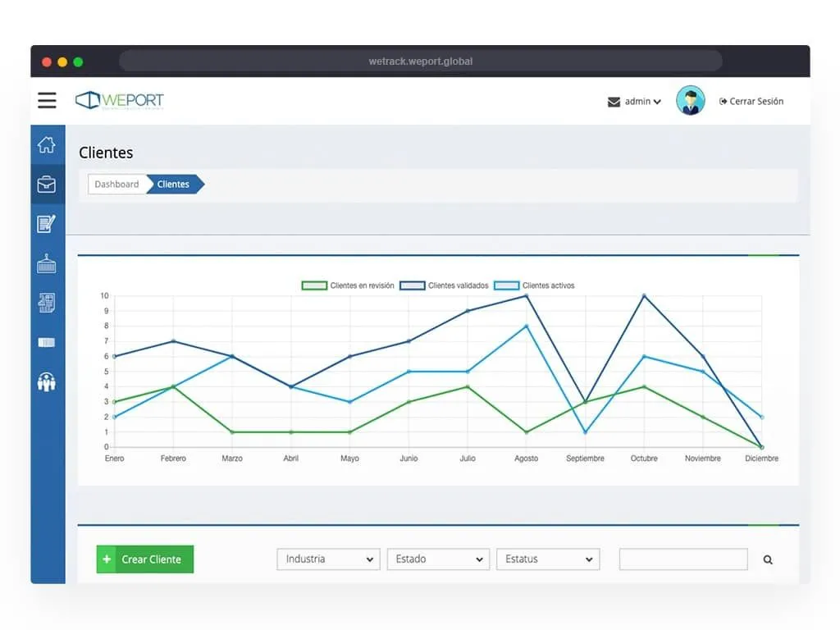Open the Home icon in the sidebar

[x=47, y=144]
